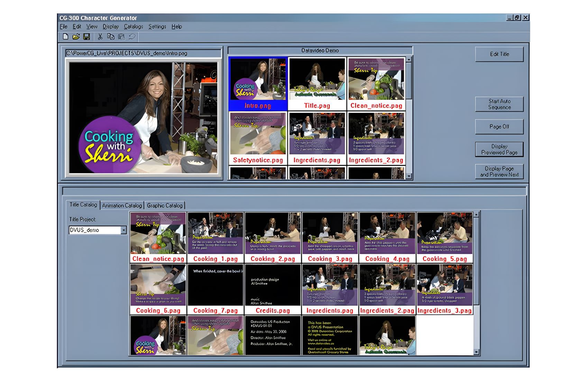Select Ingredients.pag in the Datavideo Demo list

317,138
